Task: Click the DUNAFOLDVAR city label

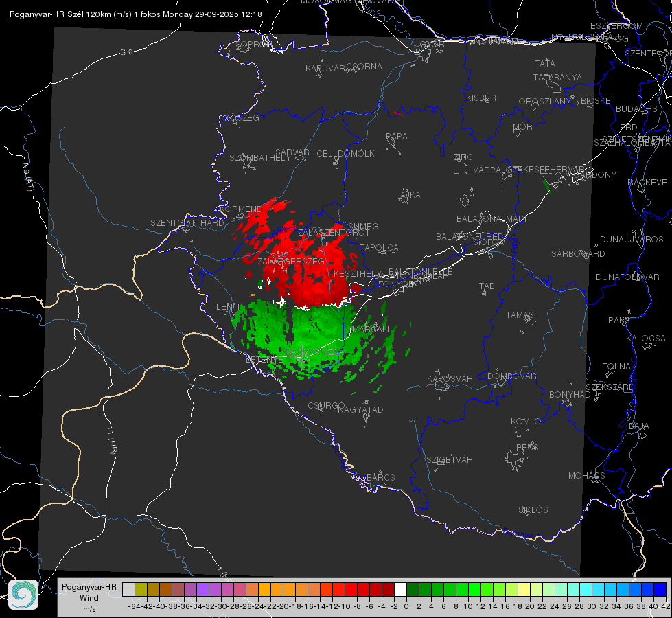Action: [627, 277]
